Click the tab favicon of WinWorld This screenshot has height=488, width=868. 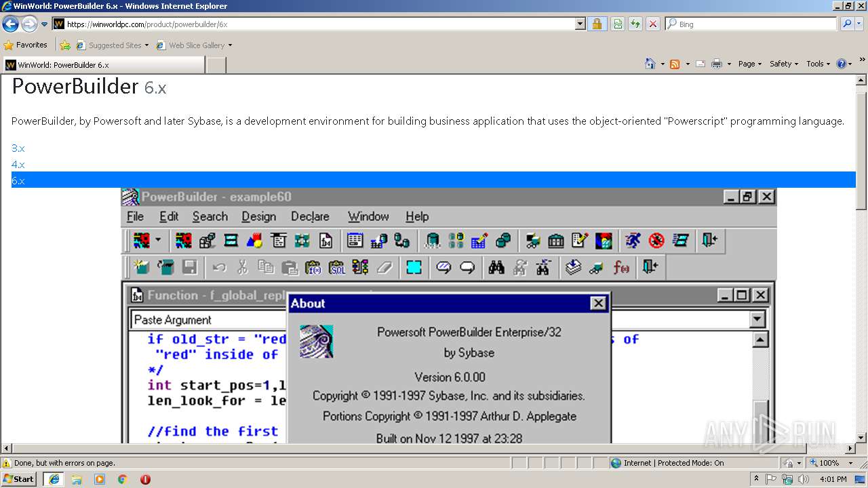10,65
